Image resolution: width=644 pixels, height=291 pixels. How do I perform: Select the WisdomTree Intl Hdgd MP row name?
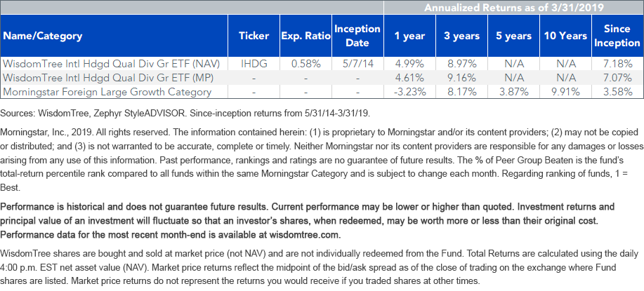[x=108, y=78]
